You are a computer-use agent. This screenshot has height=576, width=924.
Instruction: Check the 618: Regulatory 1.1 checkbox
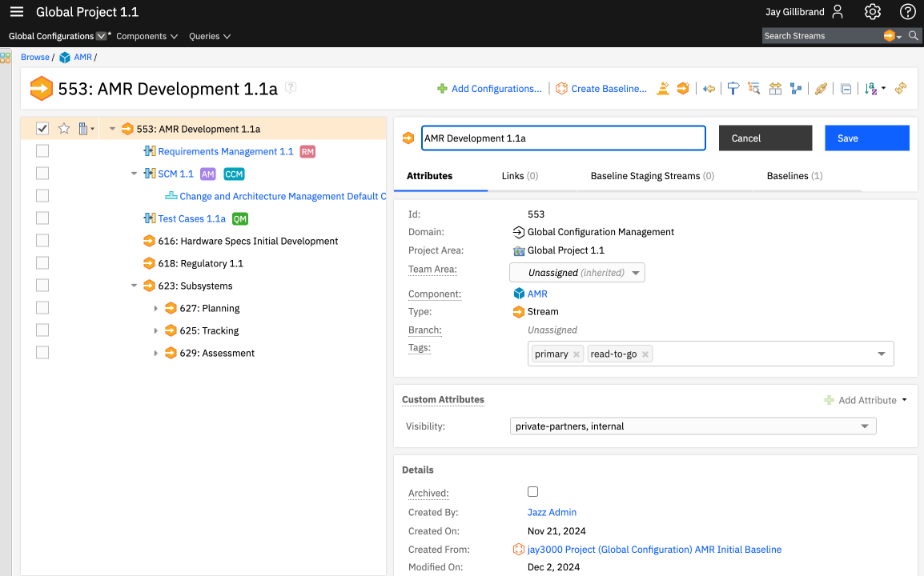pos(42,262)
